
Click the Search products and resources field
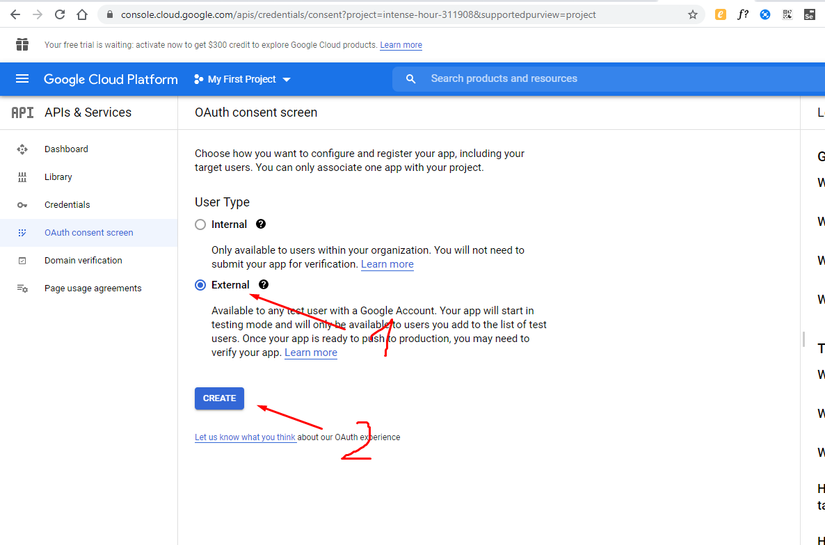608,79
